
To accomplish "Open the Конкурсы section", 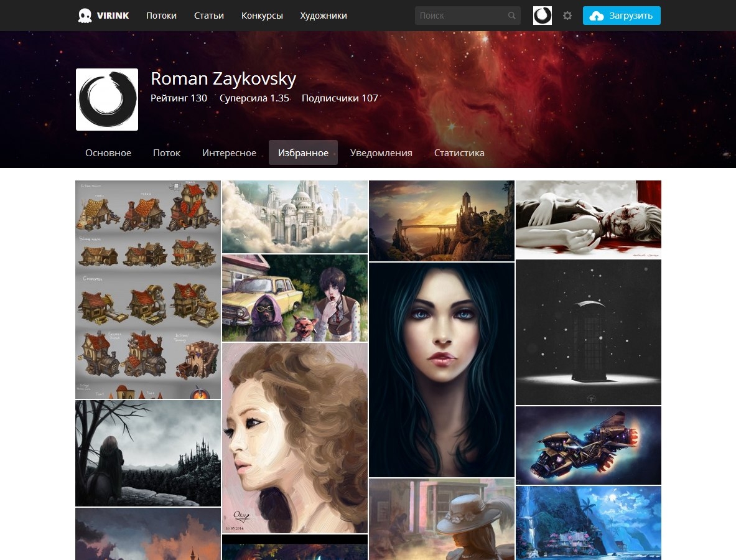I will click(x=262, y=16).
